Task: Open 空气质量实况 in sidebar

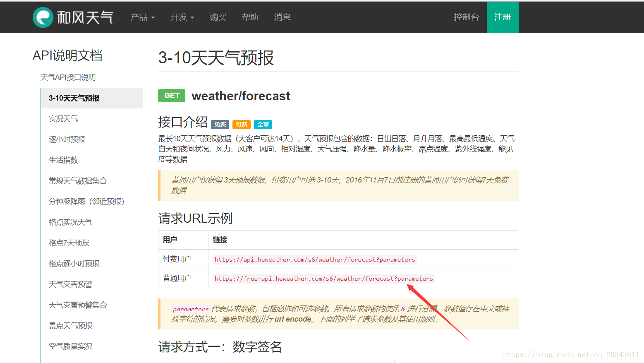Action: (x=71, y=346)
